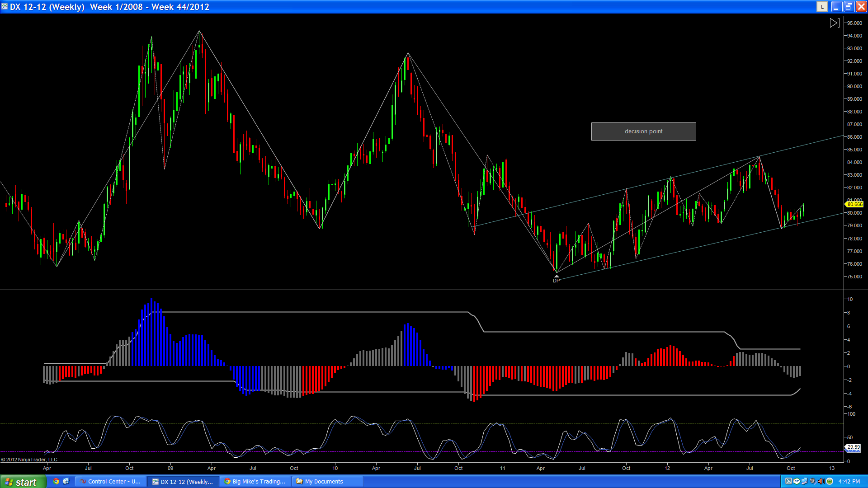The width and height of the screenshot is (868, 488).
Task: Click the chart window icon in title bar
Action: (x=5, y=7)
